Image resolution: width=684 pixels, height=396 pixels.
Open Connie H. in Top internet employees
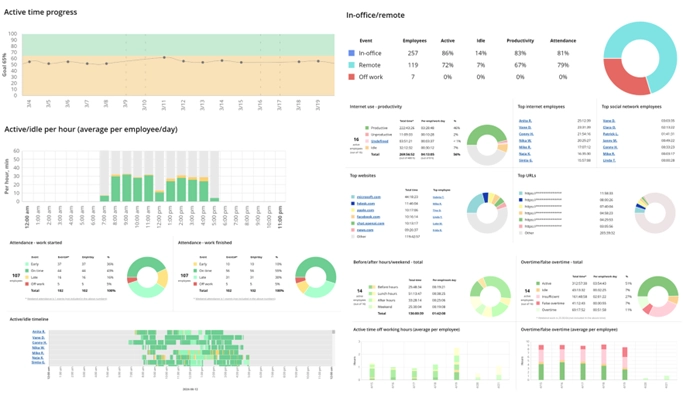point(526,134)
